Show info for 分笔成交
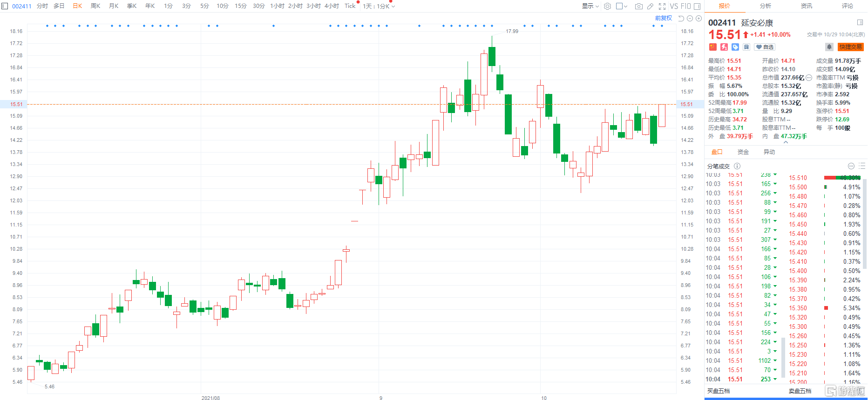 (737, 166)
